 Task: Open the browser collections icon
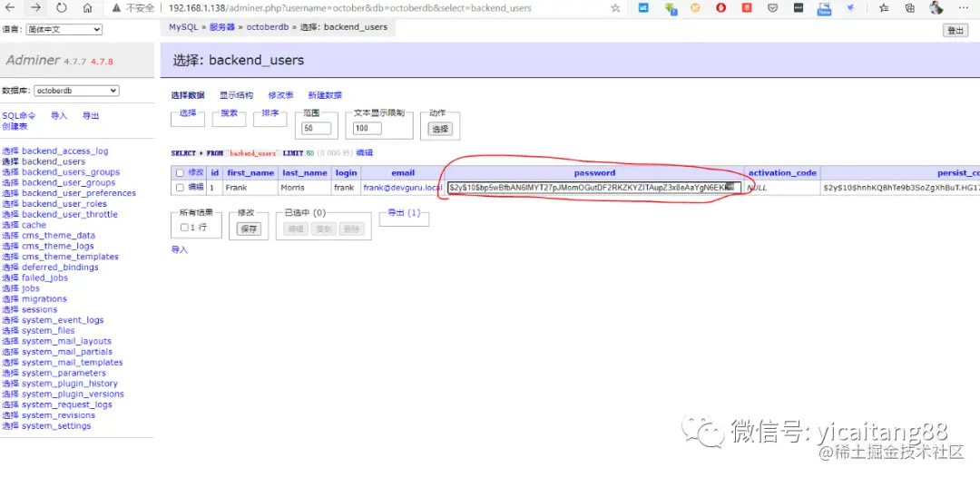pyautogui.click(x=910, y=8)
